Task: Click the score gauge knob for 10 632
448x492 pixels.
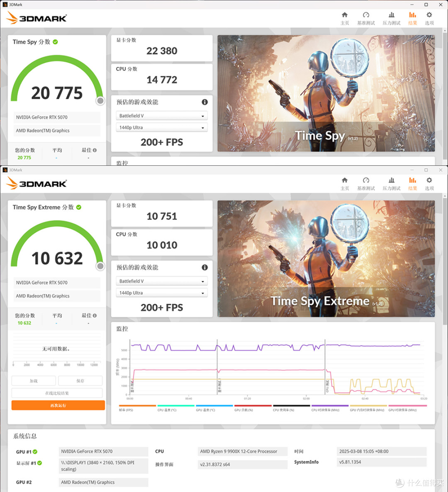Action: [x=100, y=266]
